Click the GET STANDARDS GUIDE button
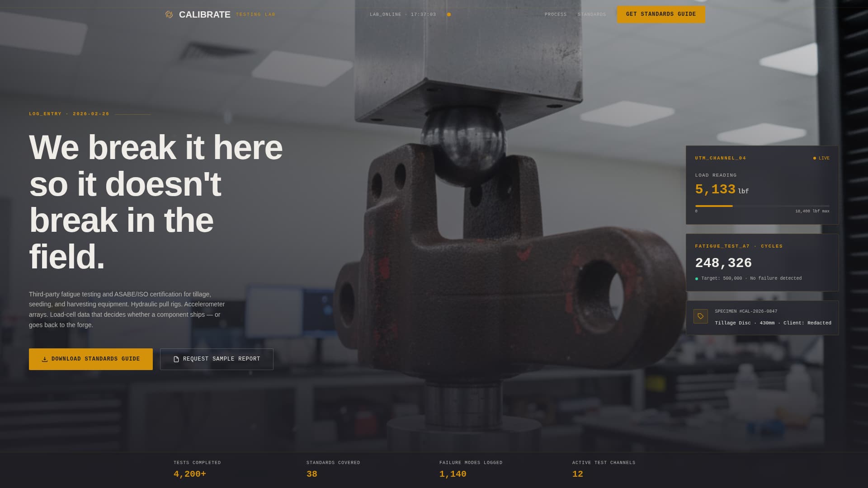The height and width of the screenshot is (488, 868). pos(660,14)
